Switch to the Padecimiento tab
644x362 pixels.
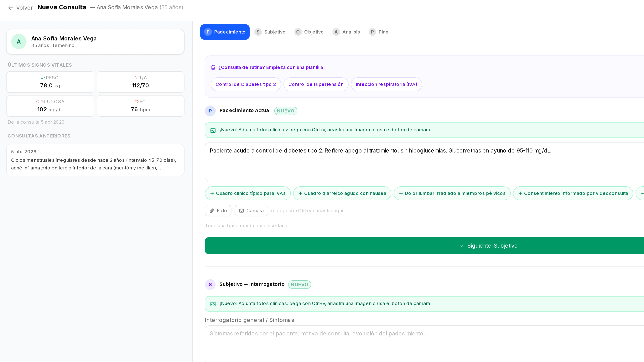pyautogui.click(x=225, y=32)
